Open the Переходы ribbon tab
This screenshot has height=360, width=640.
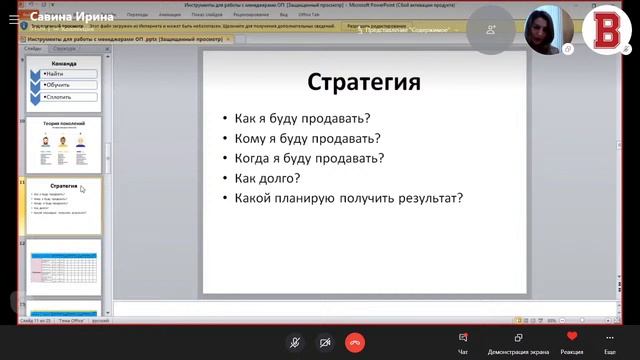[137, 15]
